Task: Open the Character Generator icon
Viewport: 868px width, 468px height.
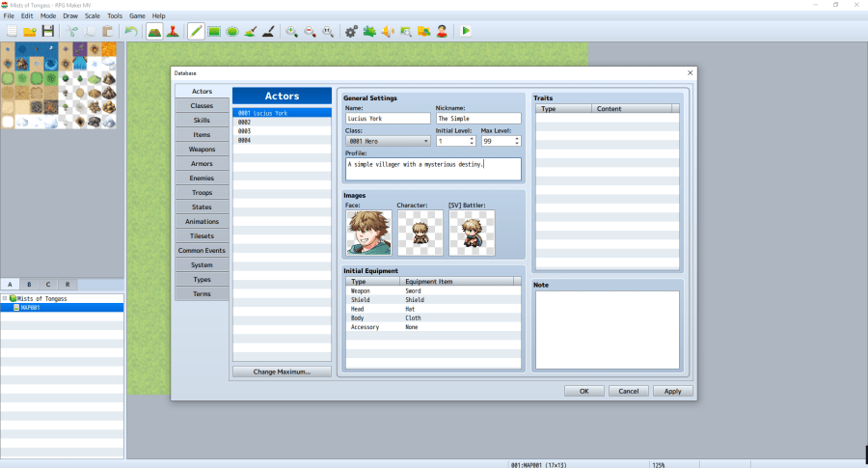Action: point(442,31)
